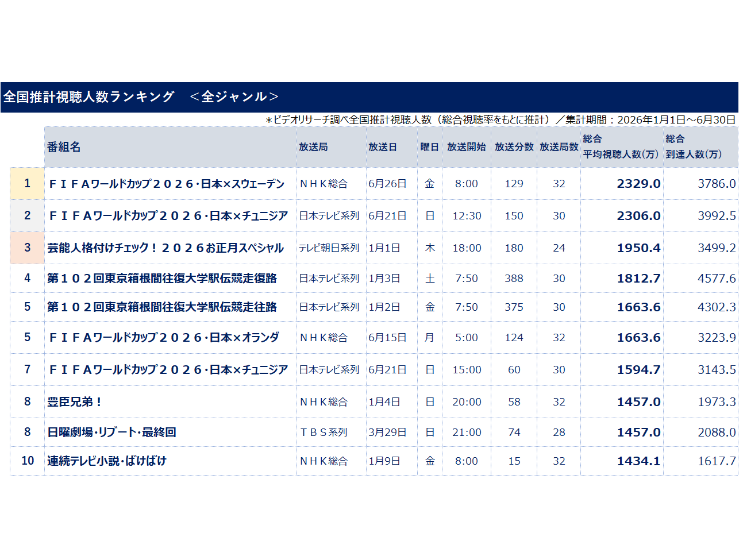Viewport: 747px width, 560px height.
Task: Click broadcast date 6月15日
Action: tap(387, 338)
